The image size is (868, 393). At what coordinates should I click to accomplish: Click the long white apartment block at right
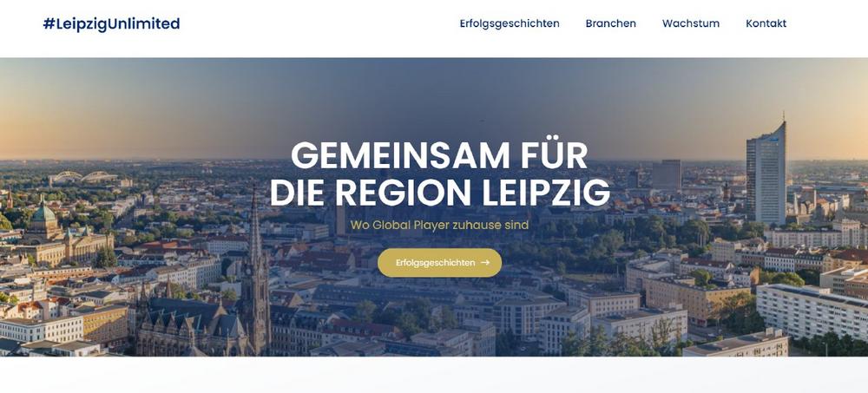click(x=812, y=311)
